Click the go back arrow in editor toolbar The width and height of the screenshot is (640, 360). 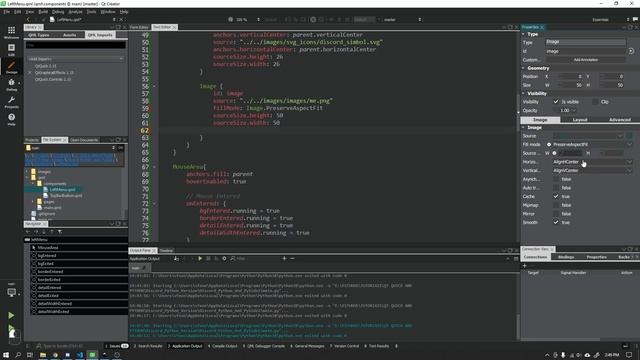tap(28, 19)
